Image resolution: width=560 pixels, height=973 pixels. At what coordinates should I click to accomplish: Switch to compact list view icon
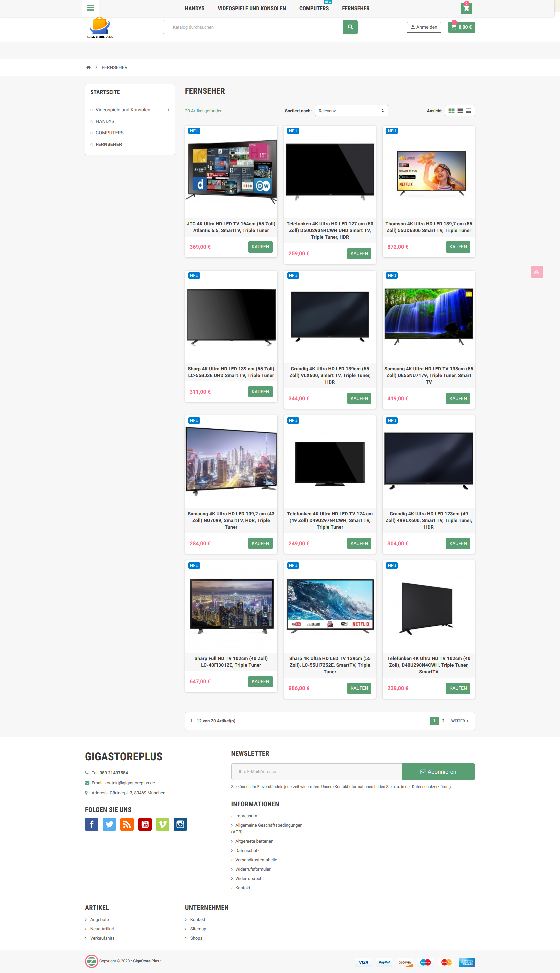click(x=468, y=111)
